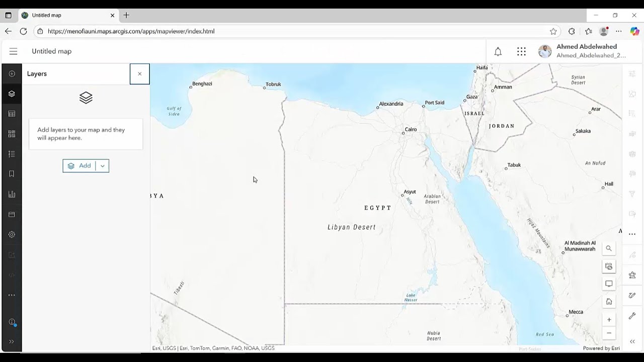The height and width of the screenshot is (362, 644).
Task: Zoom in on the map
Action: pos(609,320)
